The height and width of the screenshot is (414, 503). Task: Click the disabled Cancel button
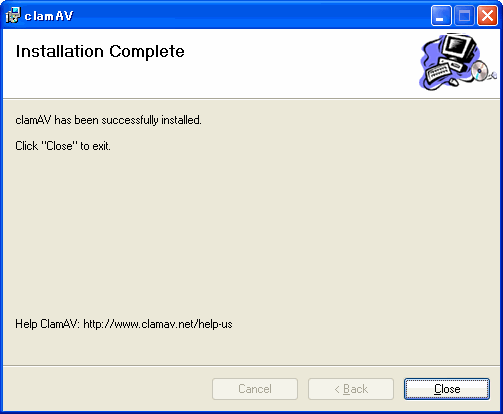tap(255, 389)
